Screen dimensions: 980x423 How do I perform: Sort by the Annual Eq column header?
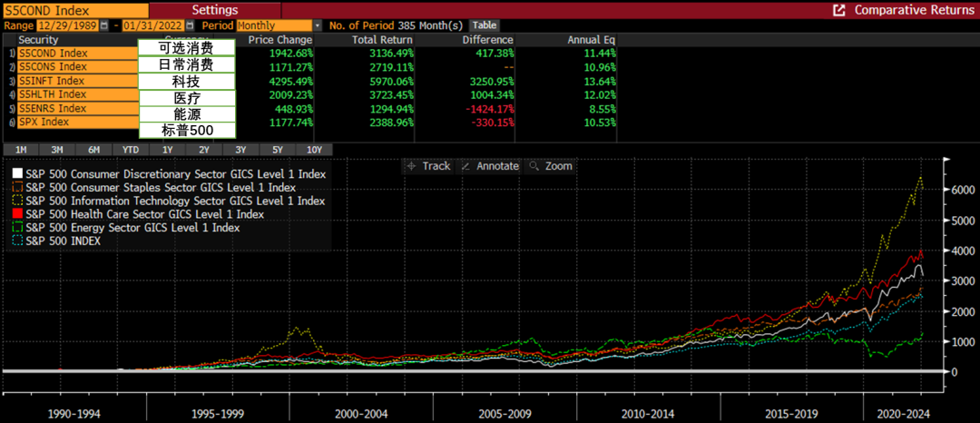pos(592,40)
